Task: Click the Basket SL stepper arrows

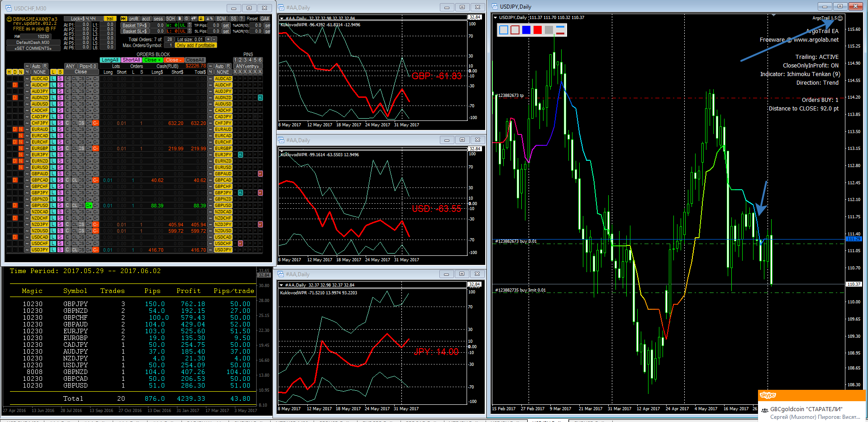Action: tap(190, 31)
